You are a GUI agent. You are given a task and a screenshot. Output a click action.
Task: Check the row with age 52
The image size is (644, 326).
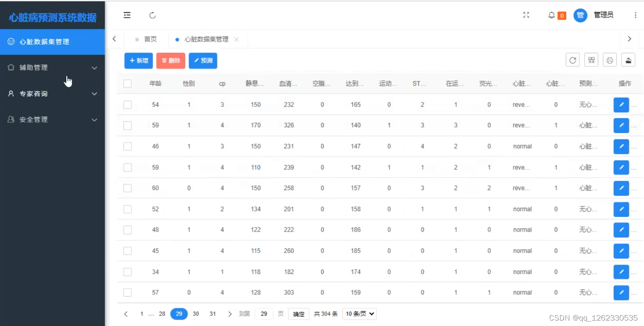coord(128,209)
